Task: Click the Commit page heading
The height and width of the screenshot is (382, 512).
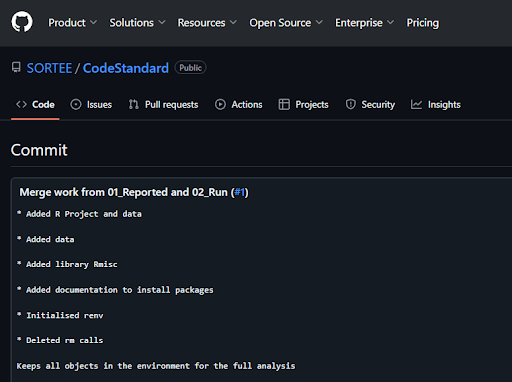Action: [x=39, y=150]
